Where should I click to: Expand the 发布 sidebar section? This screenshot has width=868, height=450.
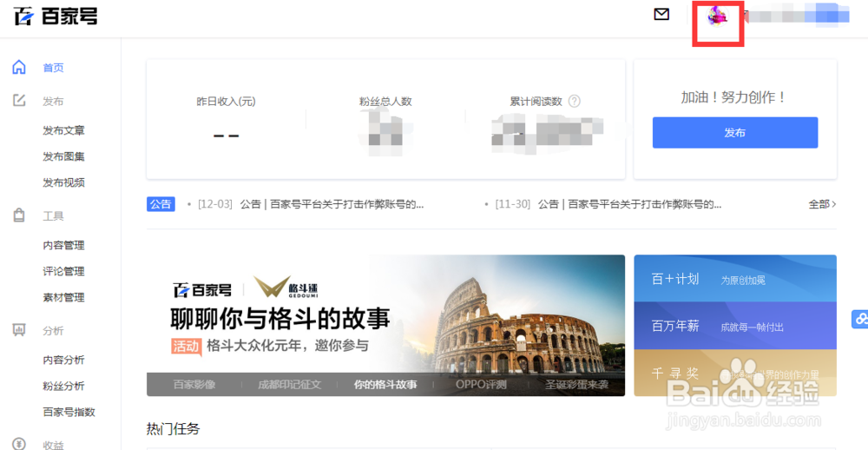coord(53,102)
